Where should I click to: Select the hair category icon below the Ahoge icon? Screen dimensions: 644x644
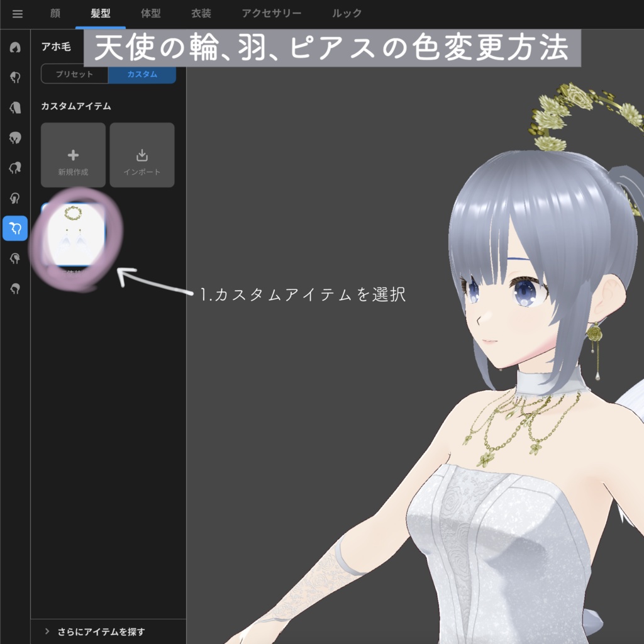(15, 259)
